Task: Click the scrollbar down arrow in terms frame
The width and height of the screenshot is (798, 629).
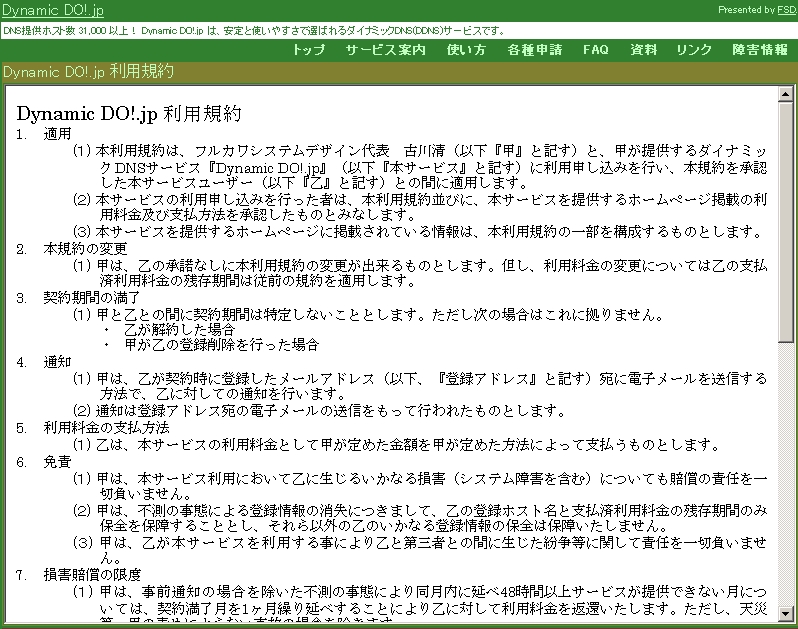Action: tap(785, 613)
